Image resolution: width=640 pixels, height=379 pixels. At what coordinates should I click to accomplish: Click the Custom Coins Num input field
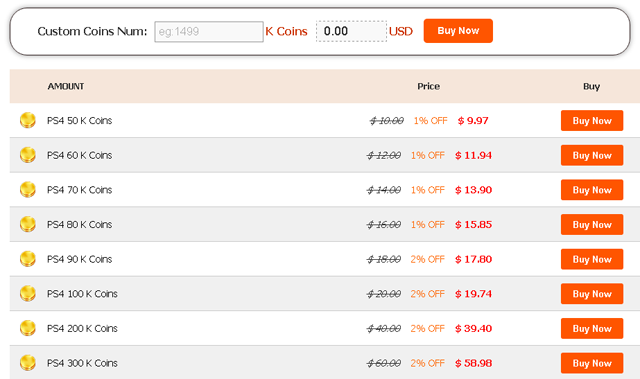point(209,31)
